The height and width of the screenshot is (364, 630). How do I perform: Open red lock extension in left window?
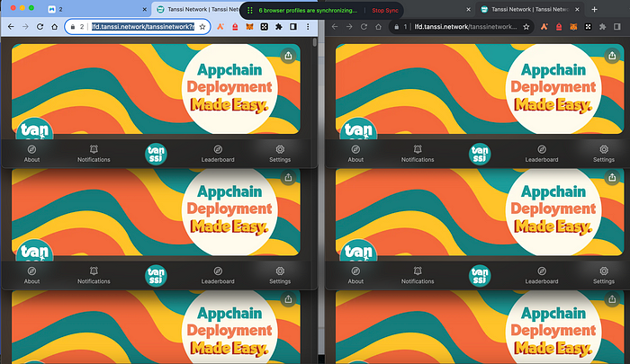pos(235,27)
